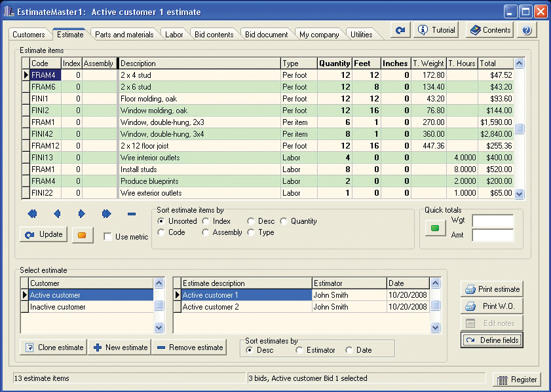The height and width of the screenshot is (392, 551).
Task: Sort estimate items by Quantity
Action: coord(284,221)
